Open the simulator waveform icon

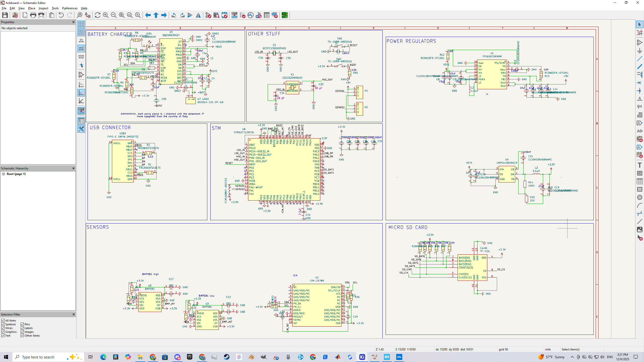click(250, 15)
